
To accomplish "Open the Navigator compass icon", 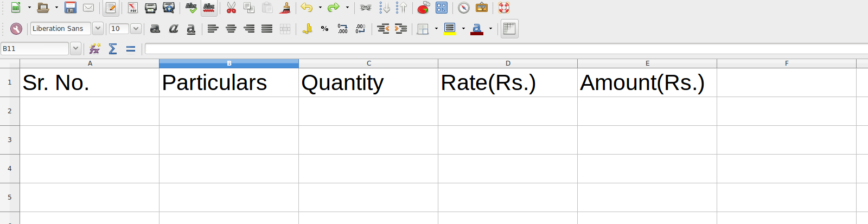I will [x=463, y=8].
